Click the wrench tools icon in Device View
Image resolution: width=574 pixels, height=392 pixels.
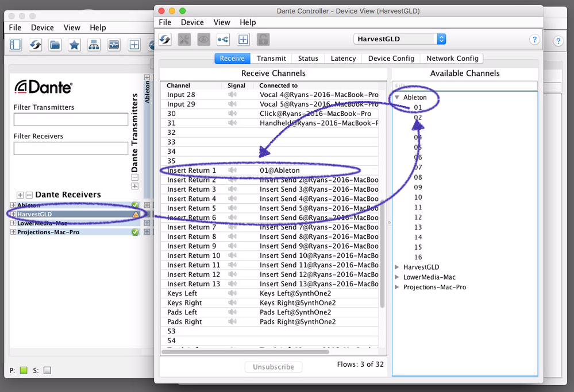[x=184, y=39]
